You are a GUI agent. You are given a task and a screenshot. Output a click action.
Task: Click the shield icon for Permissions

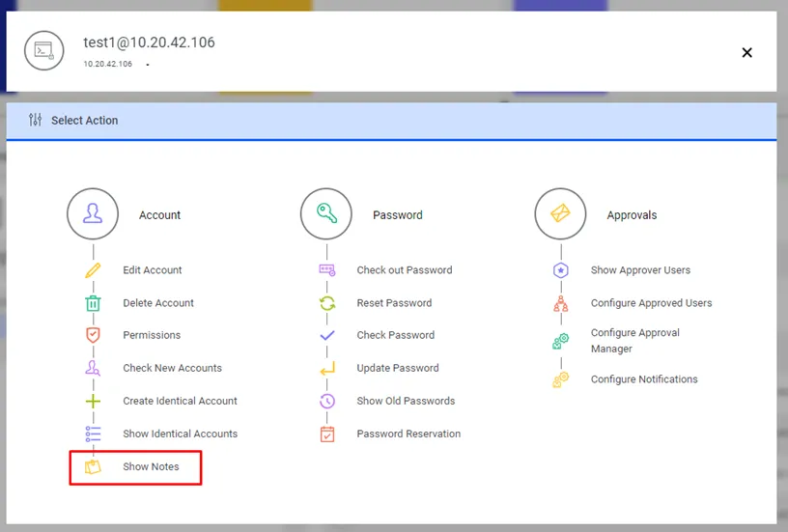[93, 335]
